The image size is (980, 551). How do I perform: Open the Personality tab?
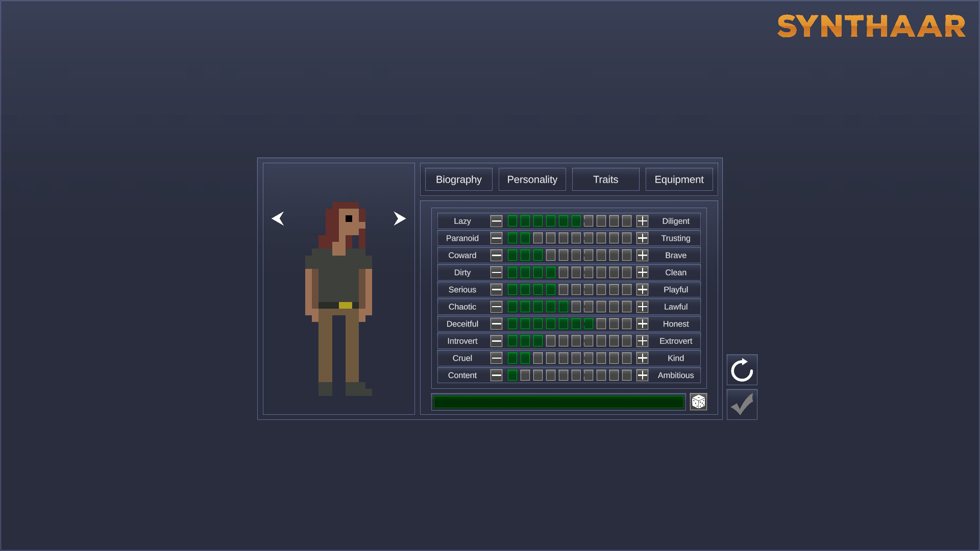(x=532, y=179)
